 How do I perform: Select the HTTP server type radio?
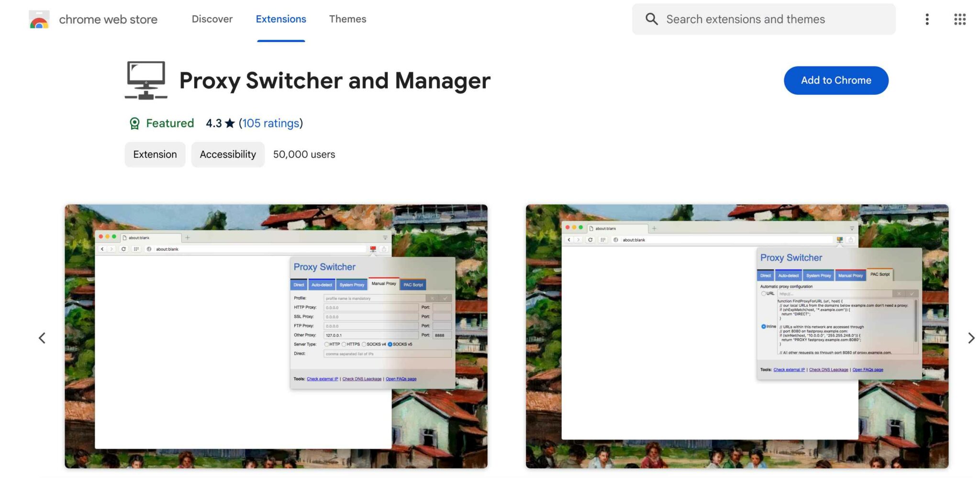click(327, 345)
